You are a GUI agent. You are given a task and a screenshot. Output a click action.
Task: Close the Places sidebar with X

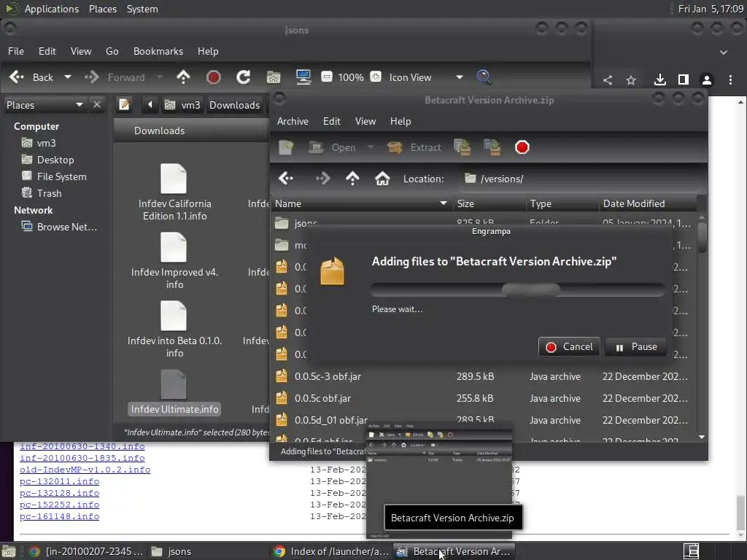[97, 104]
